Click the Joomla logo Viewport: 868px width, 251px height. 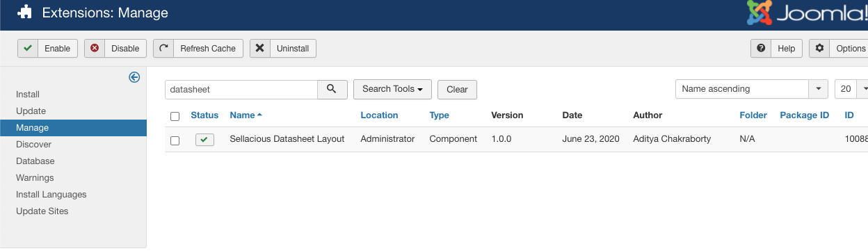tap(807, 13)
